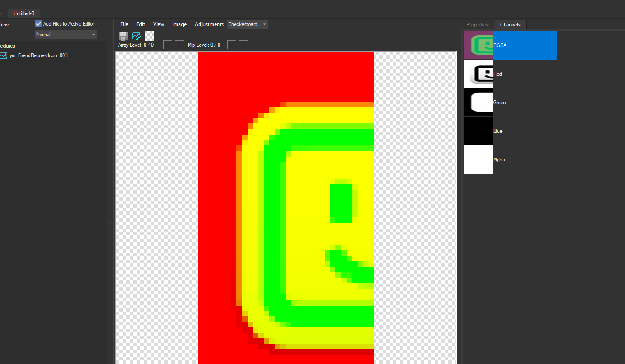This screenshot has width=625, height=364.
Task: Select the Red channel thumbnail
Action: pos(478,74)
